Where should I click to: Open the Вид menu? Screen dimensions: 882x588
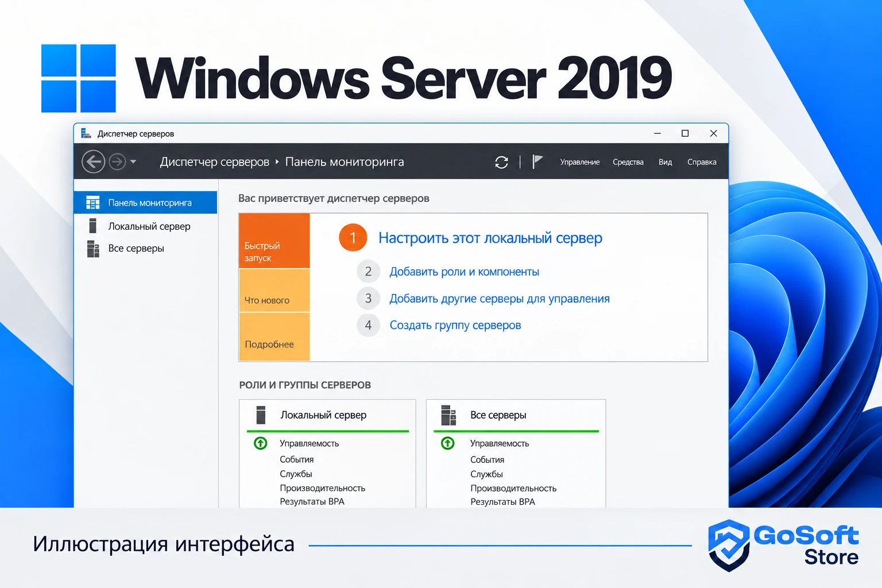click(x=666, y=163)
